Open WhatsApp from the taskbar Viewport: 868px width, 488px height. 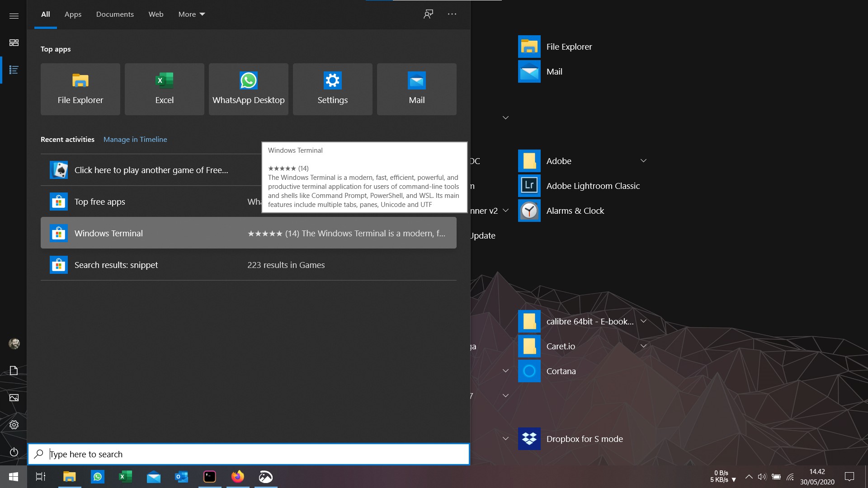pos(98,477)
